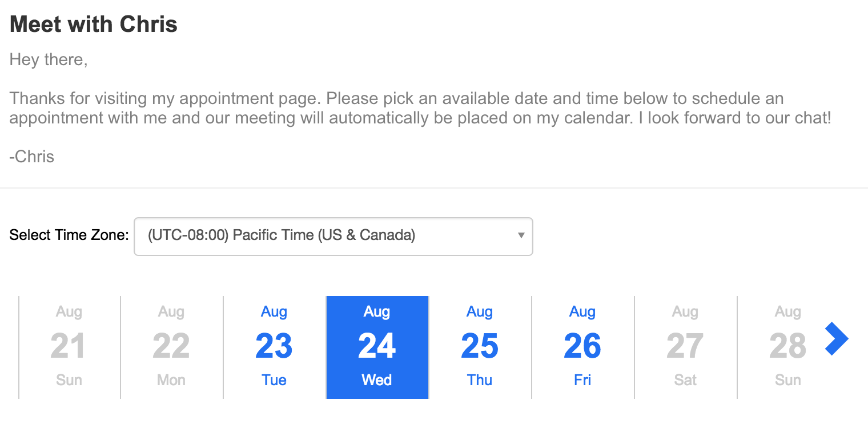Select Monday, August 22

[x=171, y=347]
